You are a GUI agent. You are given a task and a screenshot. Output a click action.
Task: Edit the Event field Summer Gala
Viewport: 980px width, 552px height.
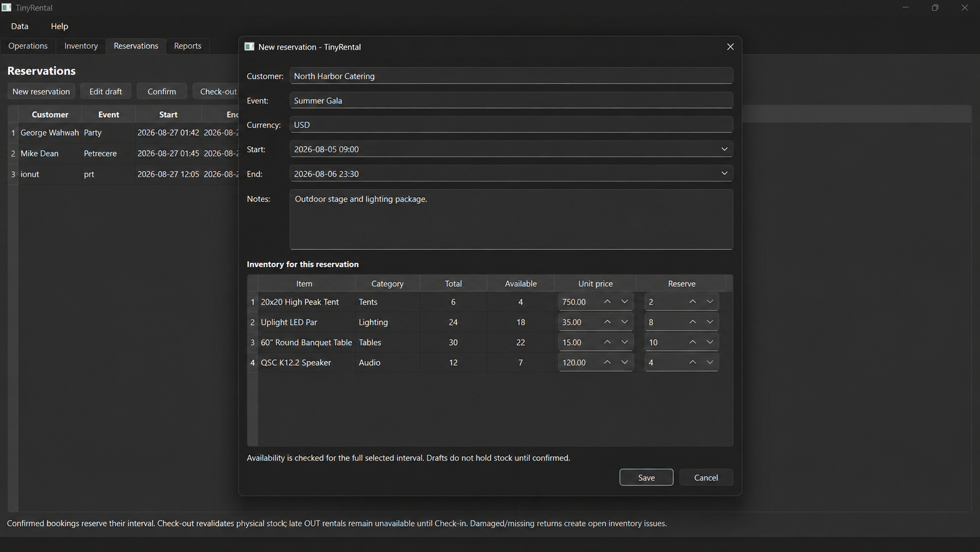click(511, 100)
